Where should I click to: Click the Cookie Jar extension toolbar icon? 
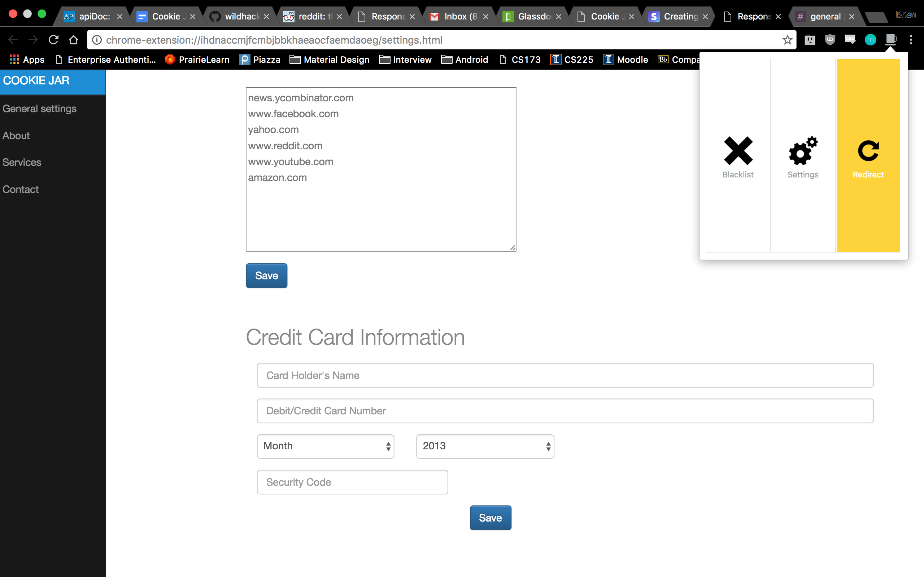[x=890, y=40]
